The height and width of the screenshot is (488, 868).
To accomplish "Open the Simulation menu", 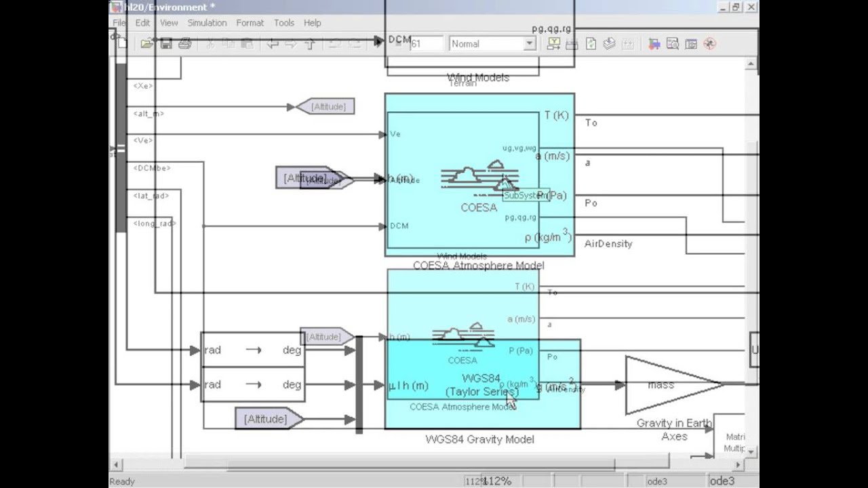I will pos(207,22).
